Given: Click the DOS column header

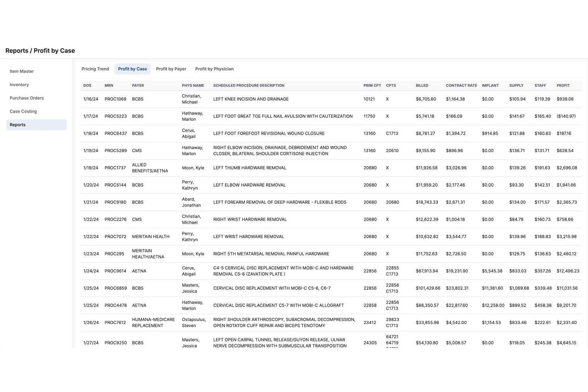Looking at the screenshot, I should coord(87,85).
